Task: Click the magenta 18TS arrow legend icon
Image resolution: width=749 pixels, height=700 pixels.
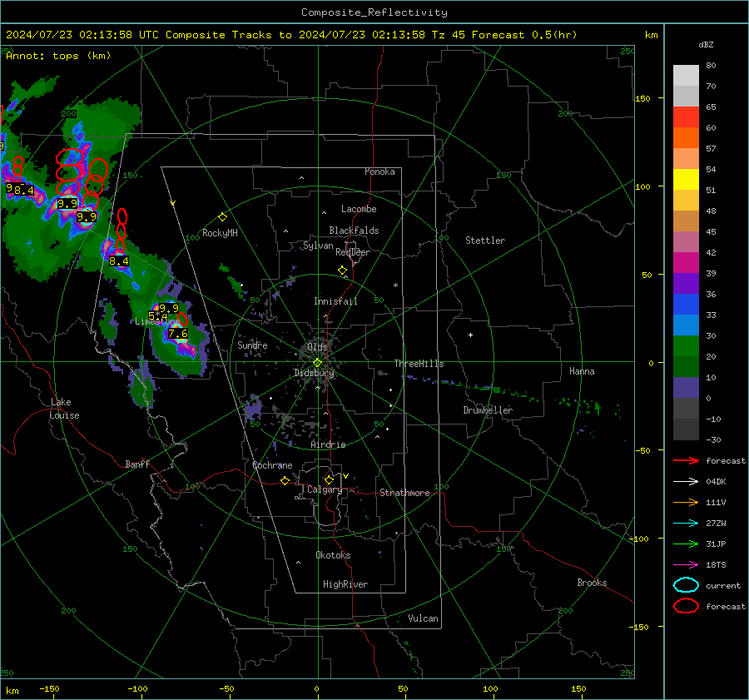Action: [x=686, y=565]
